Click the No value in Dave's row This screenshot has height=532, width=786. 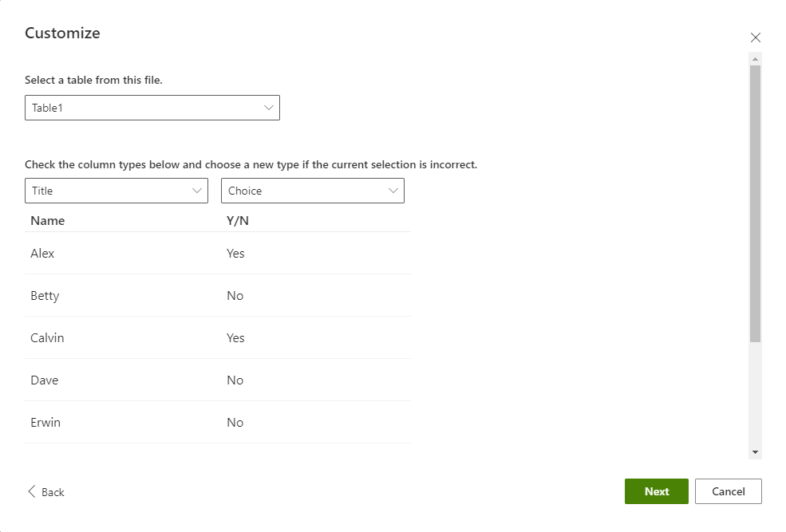[235, 380]
